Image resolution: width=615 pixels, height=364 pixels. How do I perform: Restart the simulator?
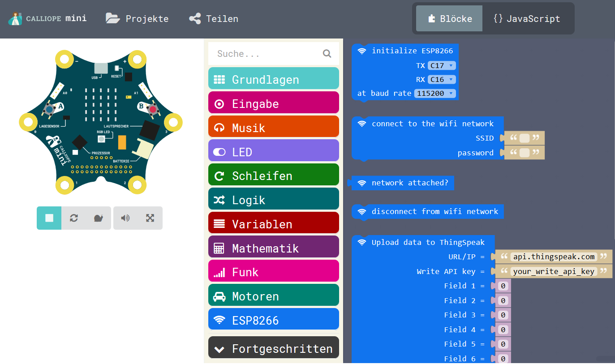[x=73, y=218]
